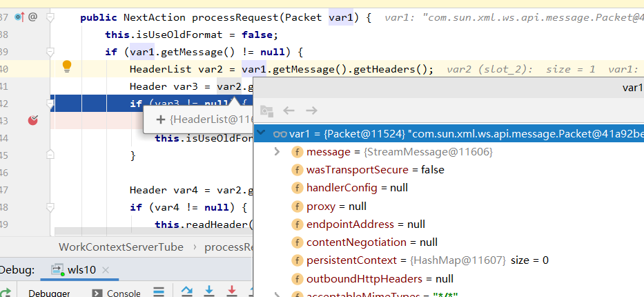Image resolution: width=644 pixels, height=297 pixels.
Task: Select the wasTransportSecure field row
Action: point(375,170)
